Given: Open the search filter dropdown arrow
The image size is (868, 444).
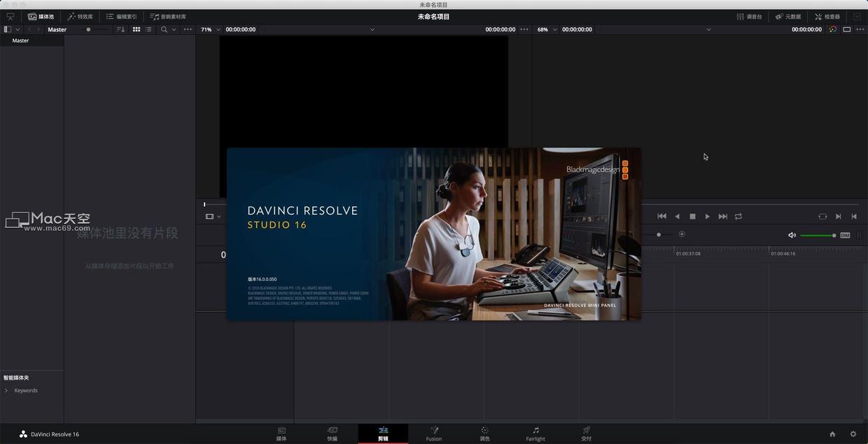Looking at the screenshot, I should click(174, 29).
